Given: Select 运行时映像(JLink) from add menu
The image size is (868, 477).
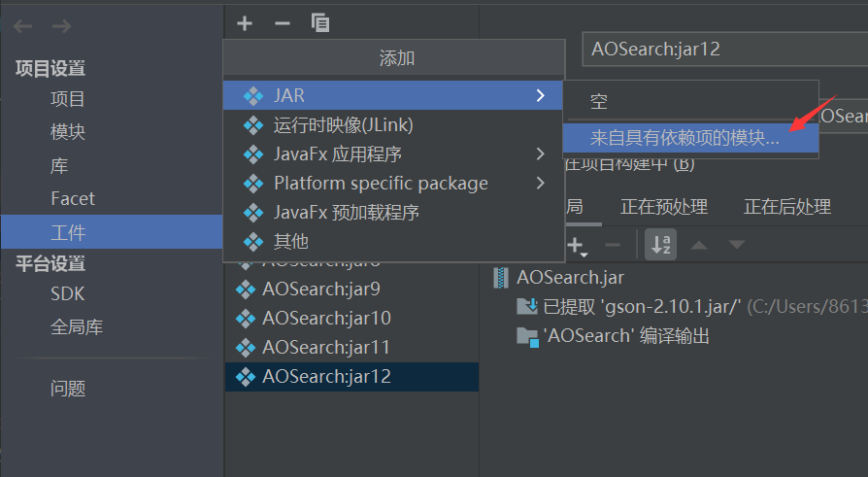Looking at the screenshot, I should tap(344, 124).
